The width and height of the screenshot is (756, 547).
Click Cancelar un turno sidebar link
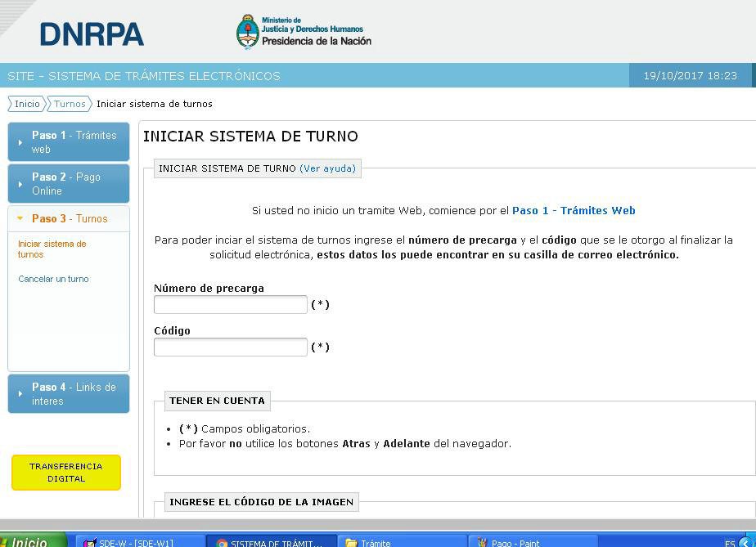click(x=53, y=279)
